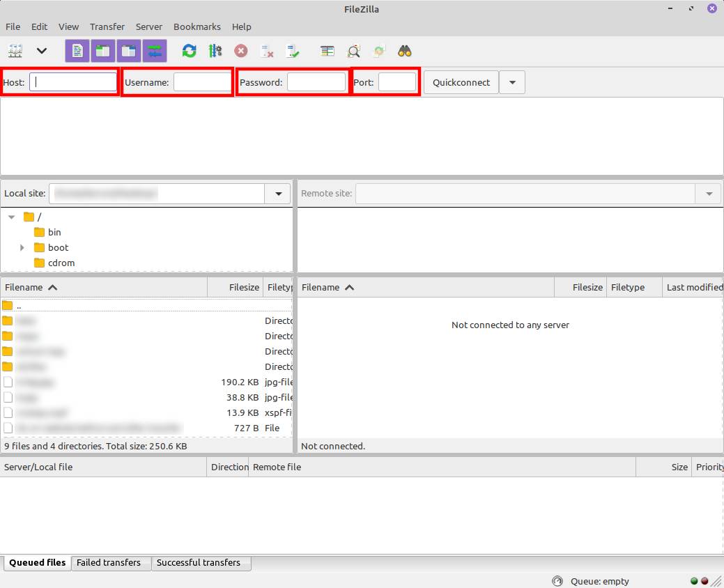Screen dimensions: 724x588
Task: Open the View menu
Action: pyautogui.click(x=68, y=26)
